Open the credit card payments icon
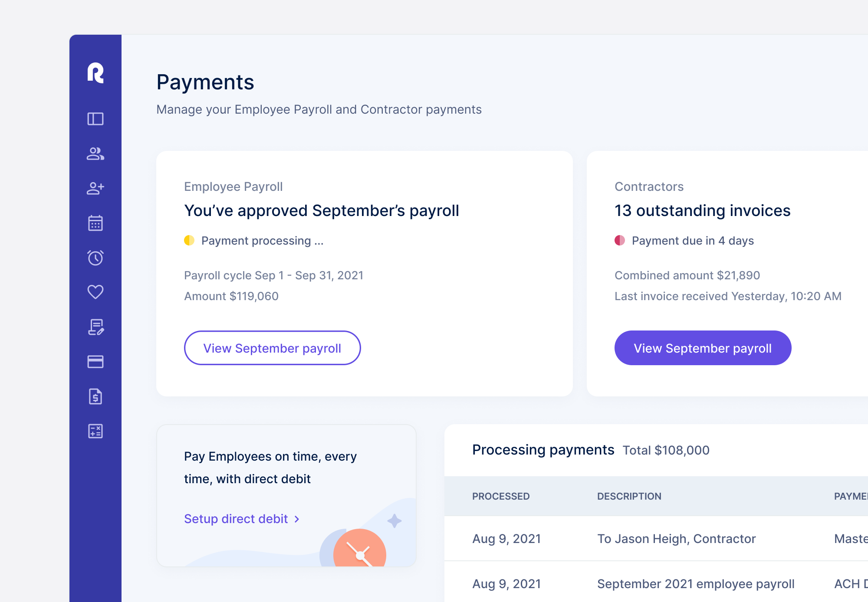 click(95, 362)
